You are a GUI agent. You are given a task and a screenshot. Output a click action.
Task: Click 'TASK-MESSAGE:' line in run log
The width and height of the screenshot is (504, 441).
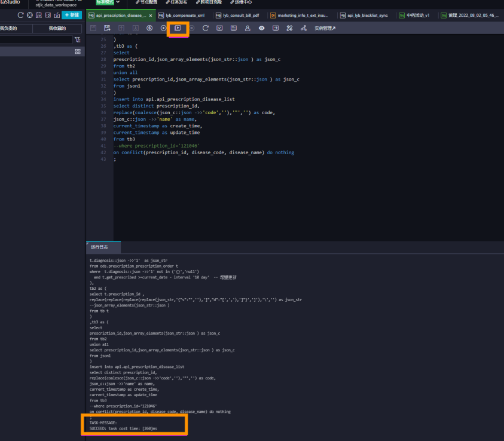click(x=103, y=422)
